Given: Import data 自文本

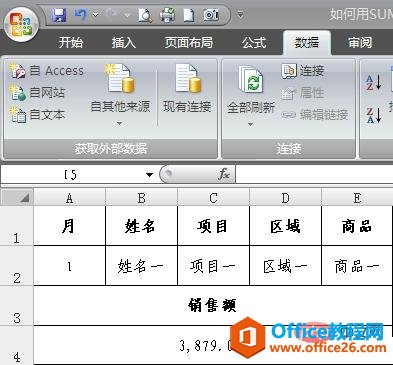Looking at the screenshot, I should [37, 115].
